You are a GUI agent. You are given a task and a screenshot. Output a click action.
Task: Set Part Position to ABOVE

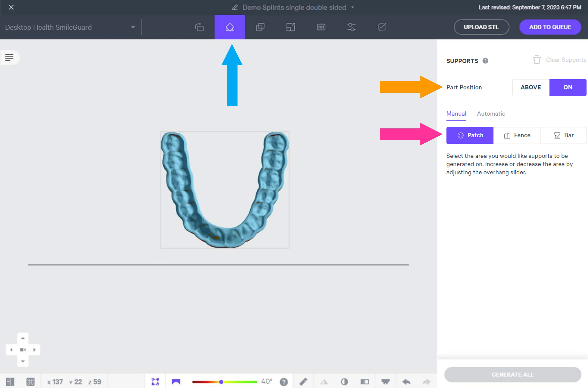tap(531, 87)
